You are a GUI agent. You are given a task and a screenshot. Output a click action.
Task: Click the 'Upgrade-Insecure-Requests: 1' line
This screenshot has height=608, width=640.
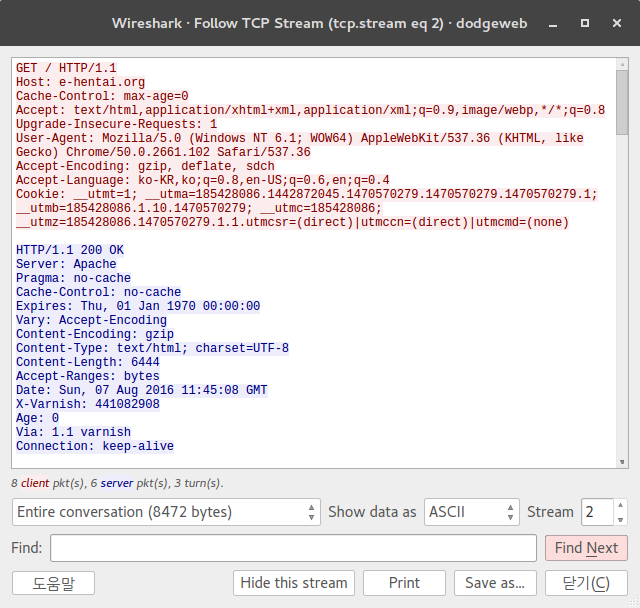coord(116,124)
